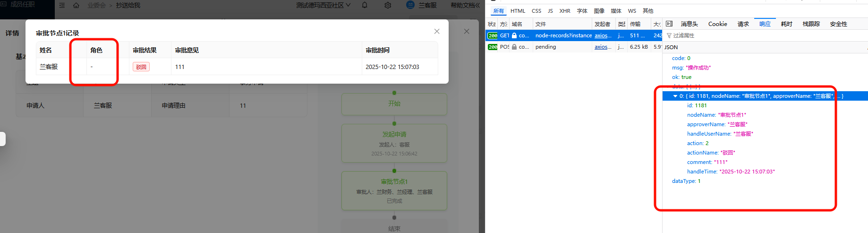This screenshot has width=868, height=233.
Task: Select the 媒体 network filter
Action: pyautogui.click(x=616, y=11)
